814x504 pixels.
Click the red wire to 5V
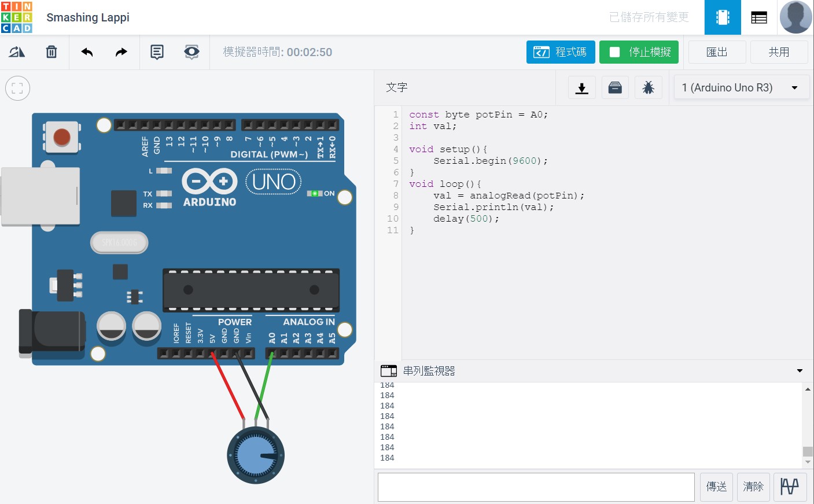point(229,386)
